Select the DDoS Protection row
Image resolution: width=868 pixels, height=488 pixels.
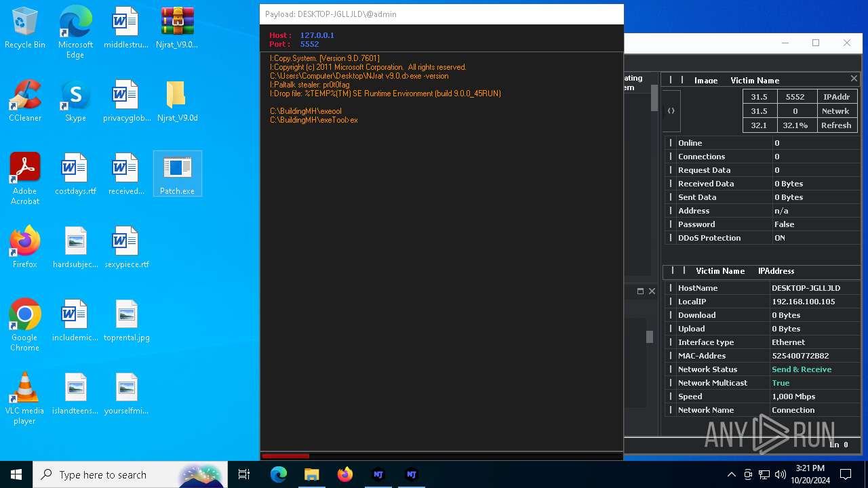point(762,238)
